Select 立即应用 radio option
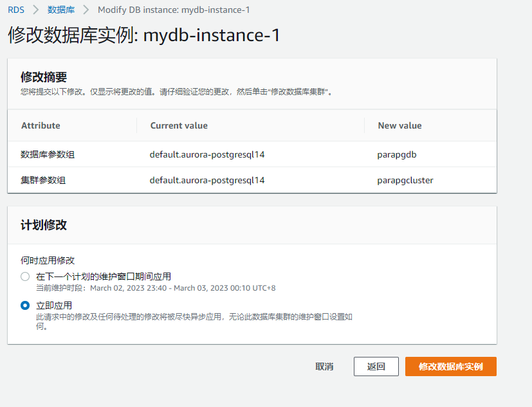The height and width of the screenshot is (407, 532). [x=25, y=305]
